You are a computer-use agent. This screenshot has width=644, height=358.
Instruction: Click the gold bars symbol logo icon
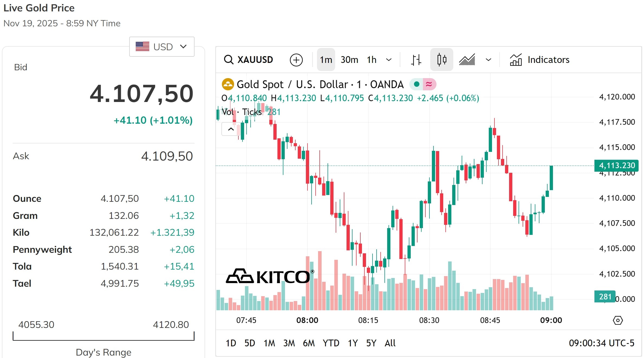(x=228, y=84)
